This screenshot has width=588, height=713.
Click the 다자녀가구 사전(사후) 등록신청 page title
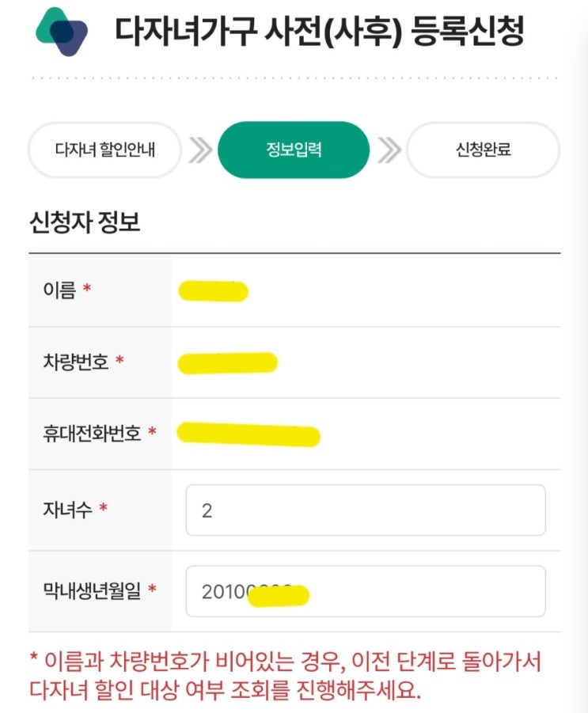(x=320, y=31)
